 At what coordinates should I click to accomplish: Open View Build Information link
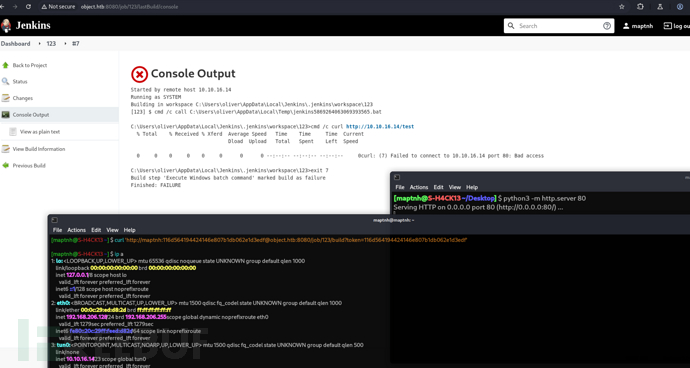[39, 149]
